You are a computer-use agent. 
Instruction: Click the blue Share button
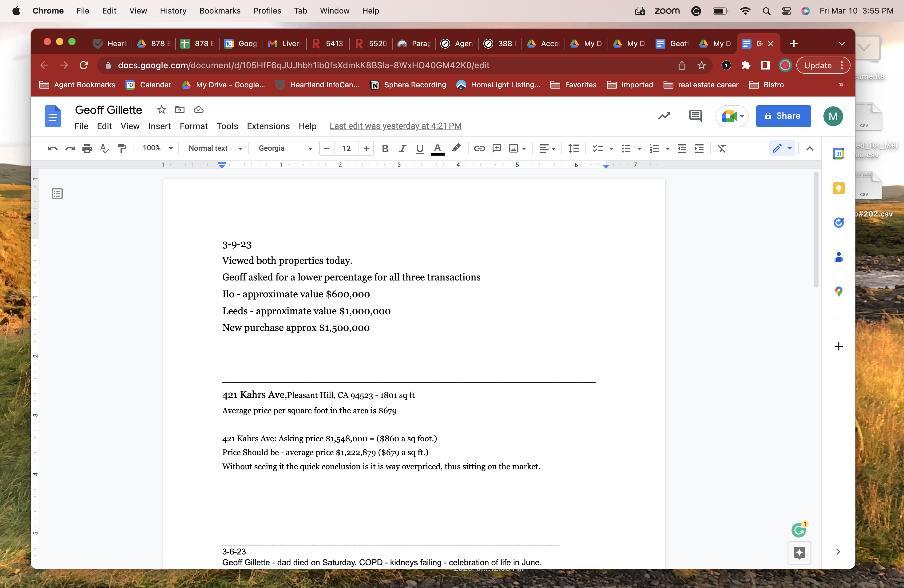coord(783,116)
